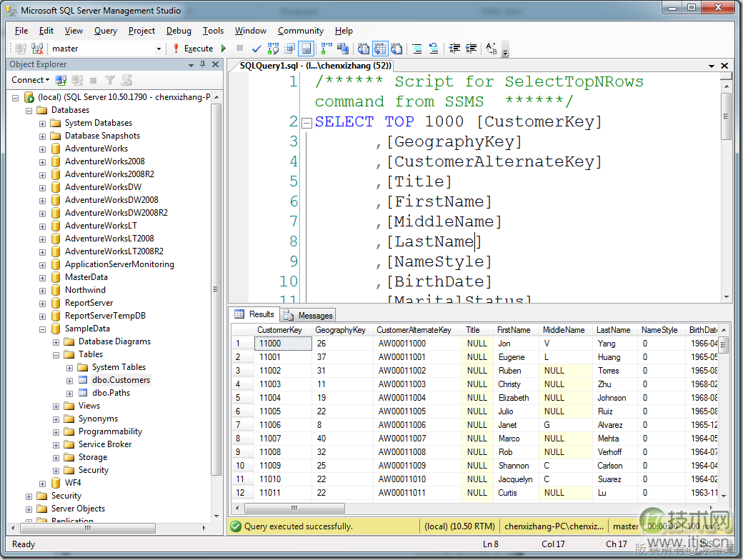Collapse the Tables folder

[x=56, y=355]
